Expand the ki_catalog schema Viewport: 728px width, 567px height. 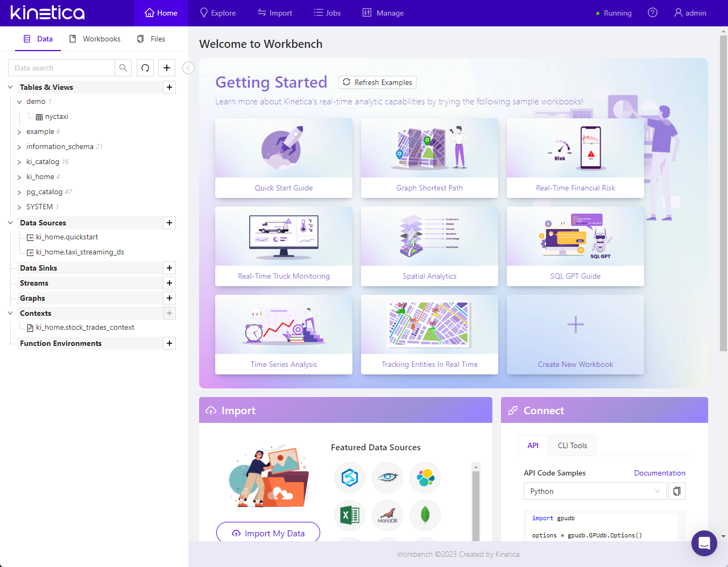pyautogui.click(x=19, y=162)
